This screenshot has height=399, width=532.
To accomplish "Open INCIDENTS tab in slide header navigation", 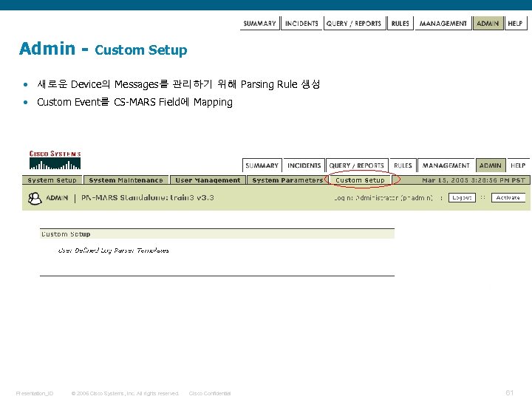I will [301, 24].
